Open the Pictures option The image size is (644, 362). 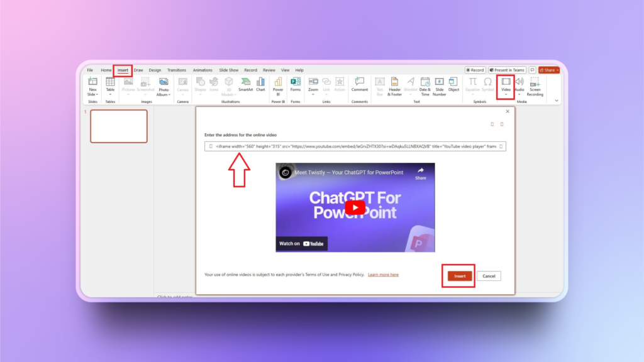[x=128, y=86]
